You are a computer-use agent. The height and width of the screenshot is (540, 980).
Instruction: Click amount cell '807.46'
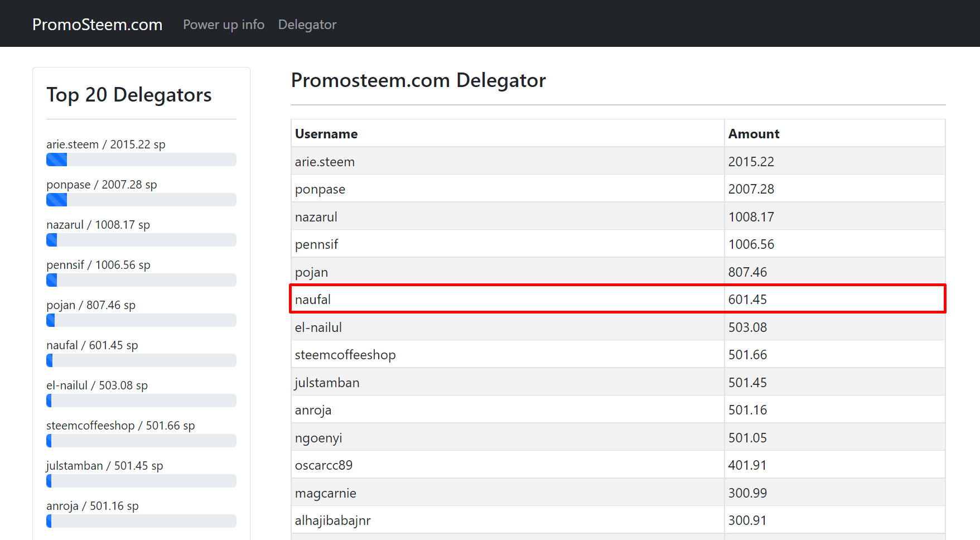[x=834, y=272]
